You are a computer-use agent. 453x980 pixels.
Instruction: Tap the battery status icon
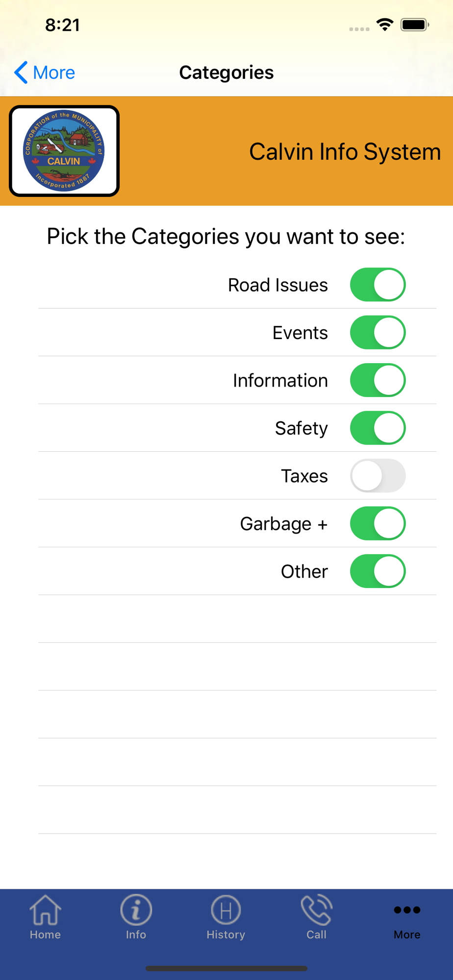[x=415, y=24]
